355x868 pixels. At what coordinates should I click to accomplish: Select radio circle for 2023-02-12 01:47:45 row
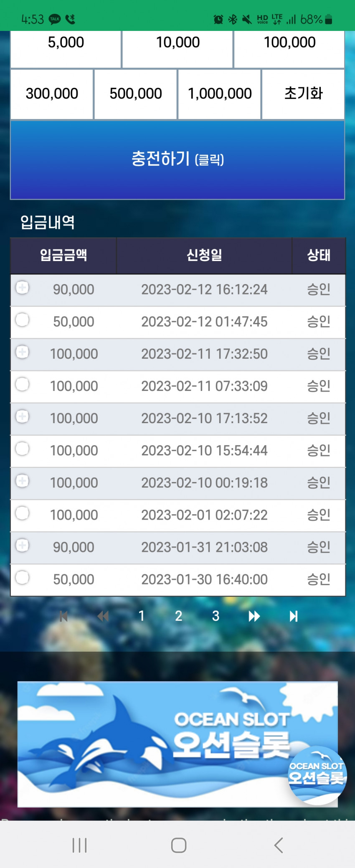pos(23,320)
